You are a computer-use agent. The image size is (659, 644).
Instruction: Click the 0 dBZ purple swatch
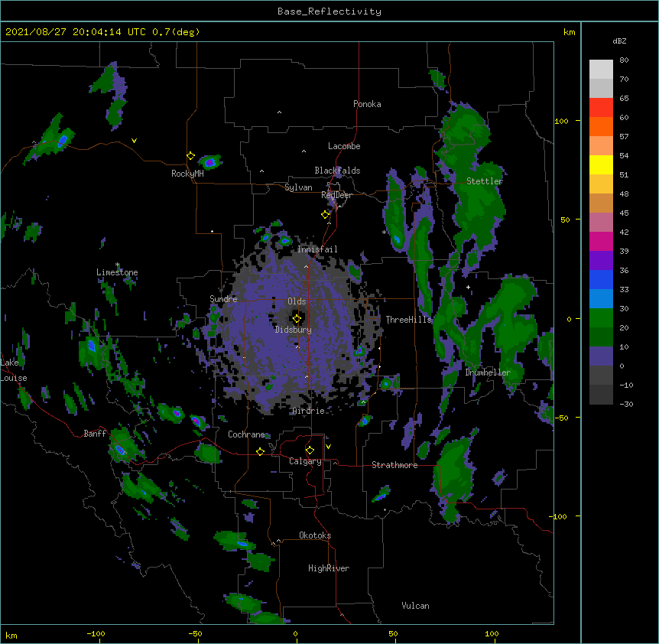tap(601, 356)
